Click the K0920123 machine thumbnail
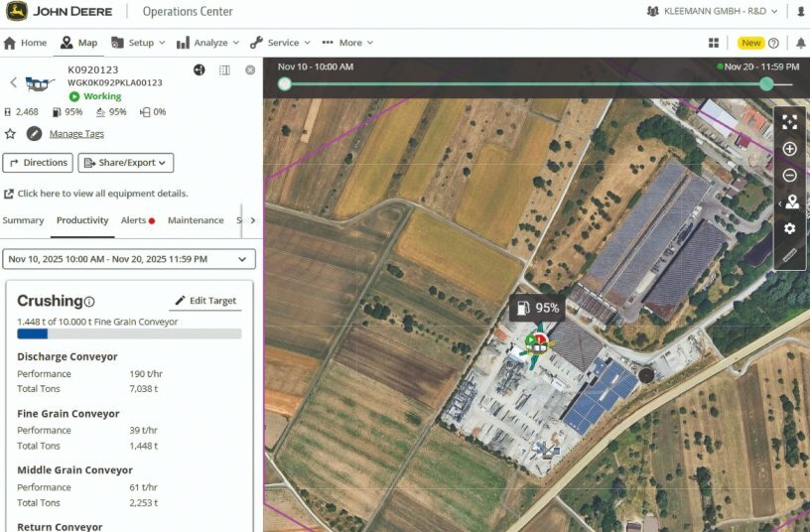 click(40, 83)
